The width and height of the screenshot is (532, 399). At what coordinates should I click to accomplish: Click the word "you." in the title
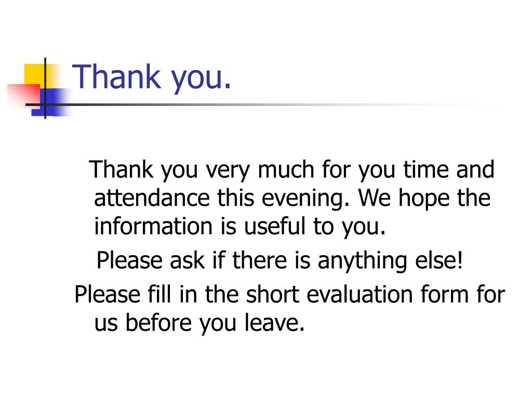[201, 79]
